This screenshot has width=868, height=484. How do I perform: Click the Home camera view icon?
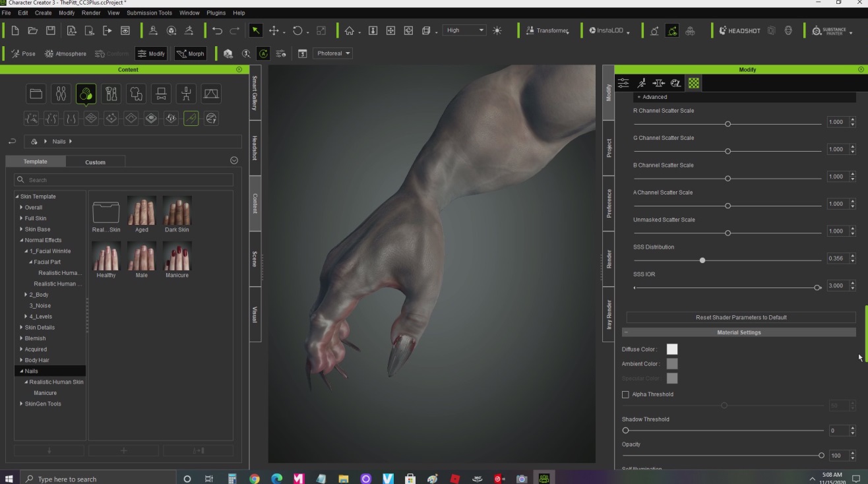click(x=350, y=30)
